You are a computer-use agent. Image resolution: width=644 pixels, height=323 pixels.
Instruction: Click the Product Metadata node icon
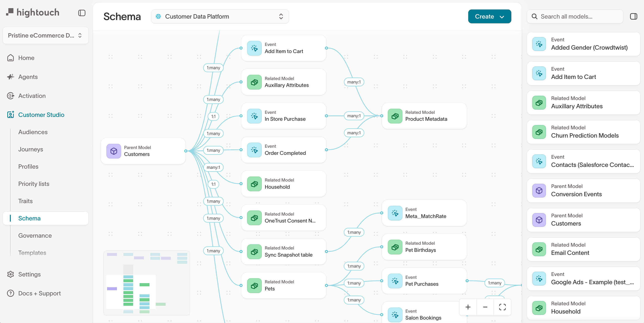395,116
